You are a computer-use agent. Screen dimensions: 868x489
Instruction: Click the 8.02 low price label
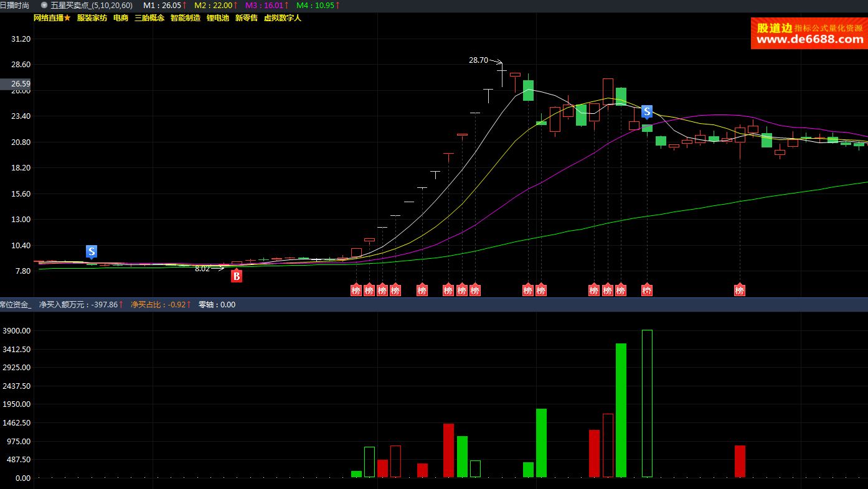202,269
